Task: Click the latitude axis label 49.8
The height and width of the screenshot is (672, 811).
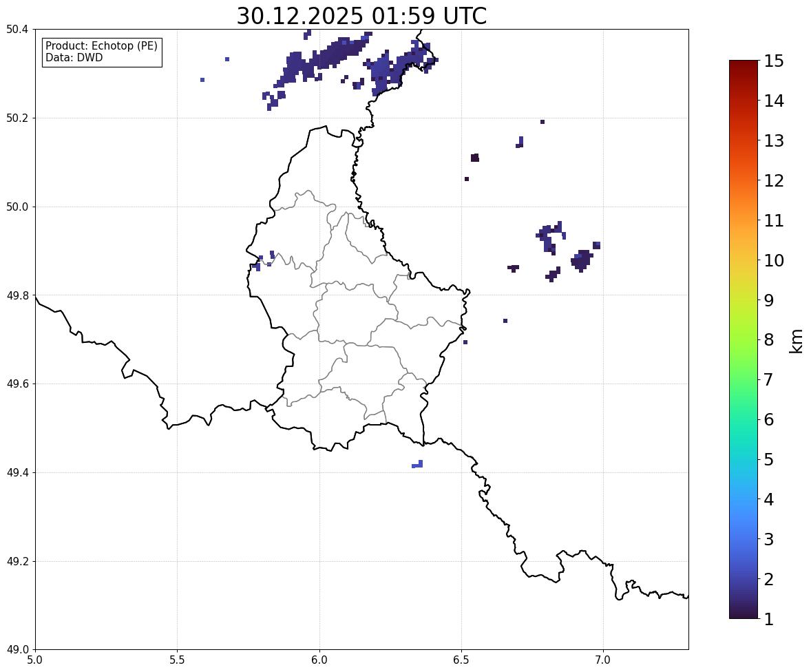Action: point(17,295)
